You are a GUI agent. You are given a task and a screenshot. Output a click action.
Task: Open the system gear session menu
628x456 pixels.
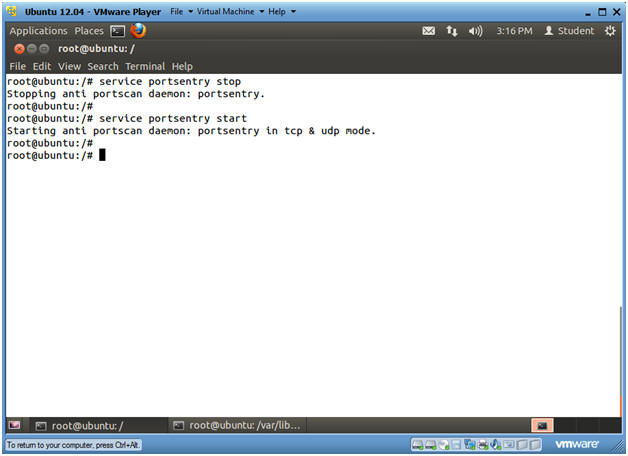tap(610, 31)
